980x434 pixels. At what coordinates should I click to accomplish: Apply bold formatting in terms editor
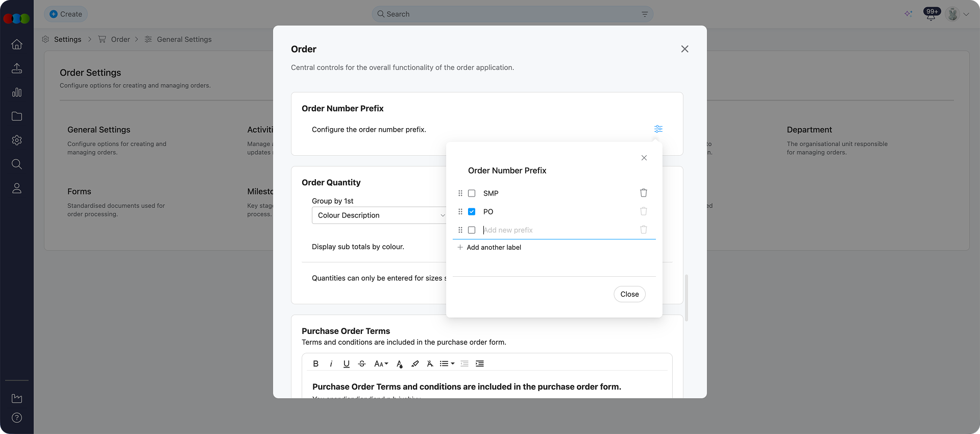[315, 364]
